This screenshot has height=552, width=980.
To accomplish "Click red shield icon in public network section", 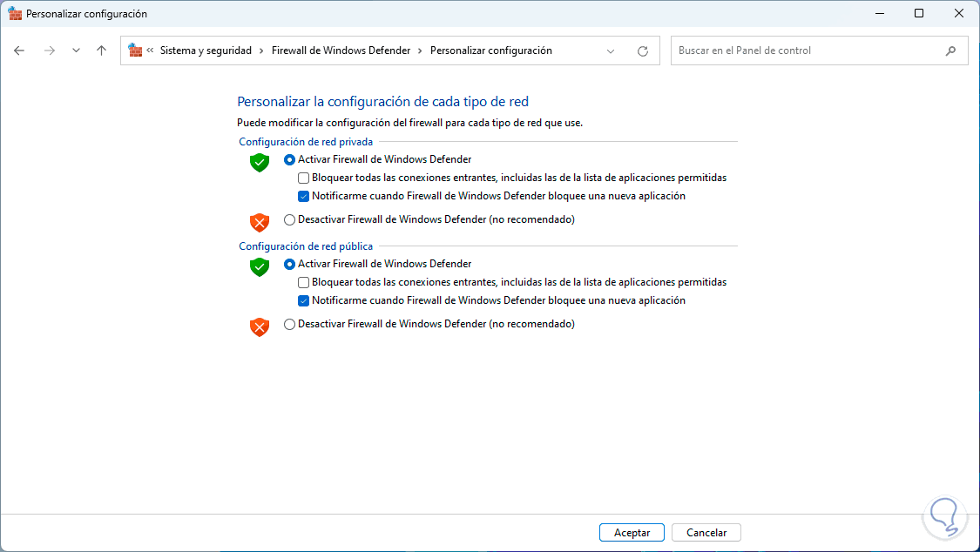I will (260, 326).
